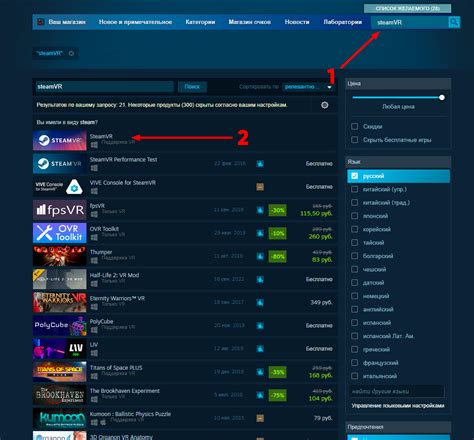Open the fpsVR game thumbnail
The width and height of the screenshot is (474, 440).
pos(60,210)
